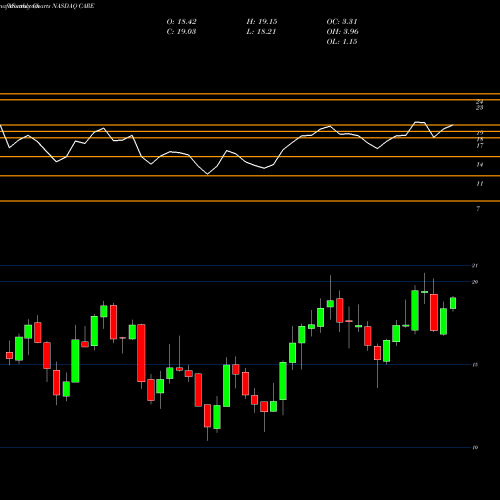Click the NASDAQ CARE chart title
The image size is (500, 500).
click(72, 6)
